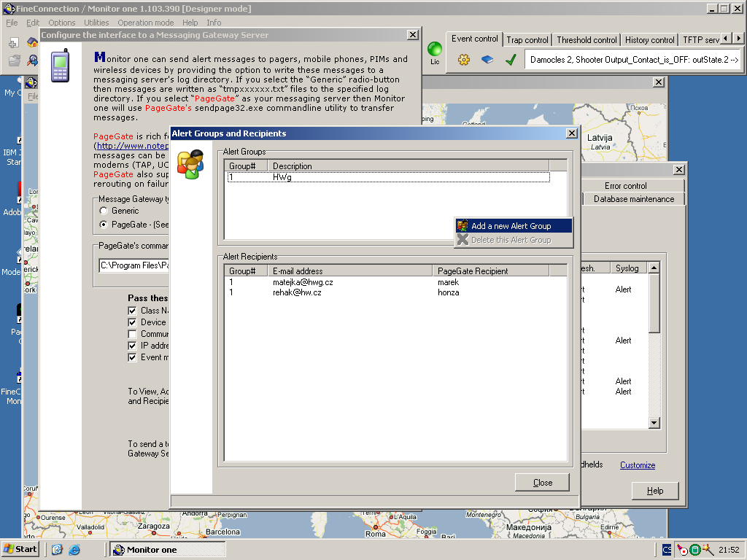
Task: Click Delete this Alert Group entry
Action: pyautogui.click(x=514, y=240)
